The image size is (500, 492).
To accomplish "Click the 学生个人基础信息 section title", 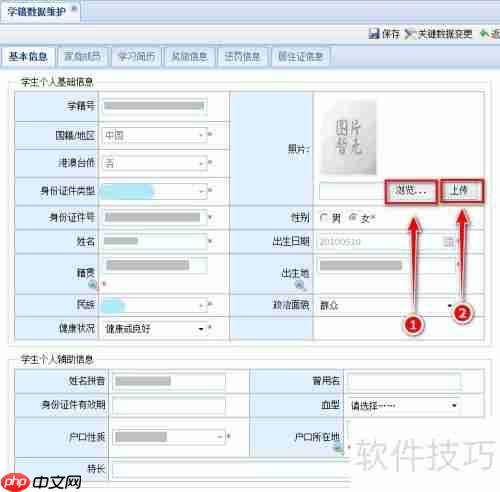I will pos(57,82).
